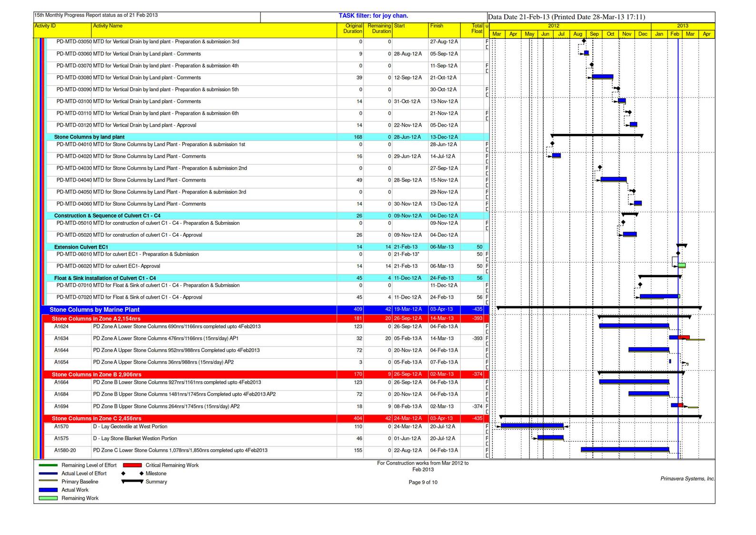The height and width of the screenshot is (535, 756).
Task: Click the Remaining Level of Effort legend swatch
Action: tap(48, 465)
